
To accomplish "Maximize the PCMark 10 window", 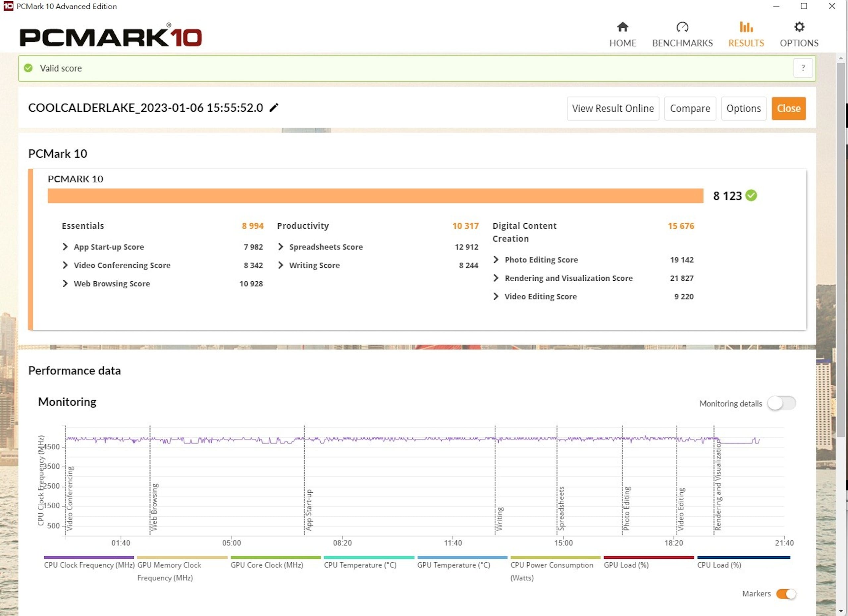I will click(x=804, y=6).
